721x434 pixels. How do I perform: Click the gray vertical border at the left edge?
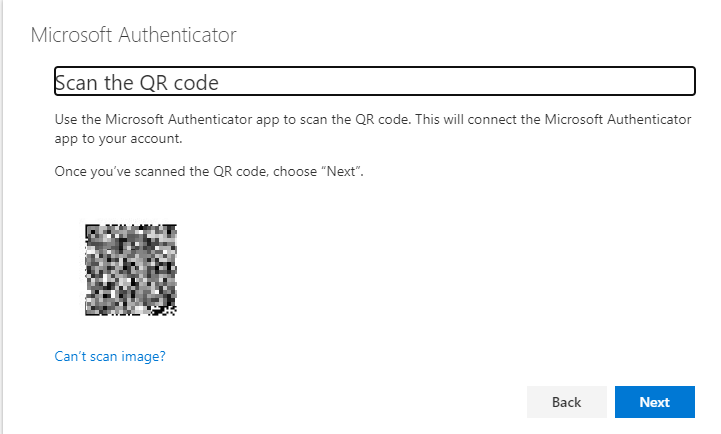pos(2,217)
